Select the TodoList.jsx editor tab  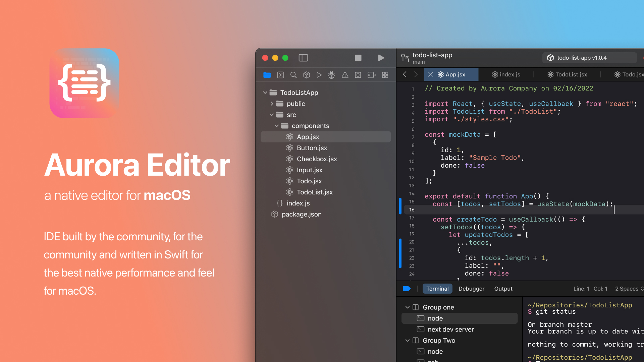coord(571,74)
